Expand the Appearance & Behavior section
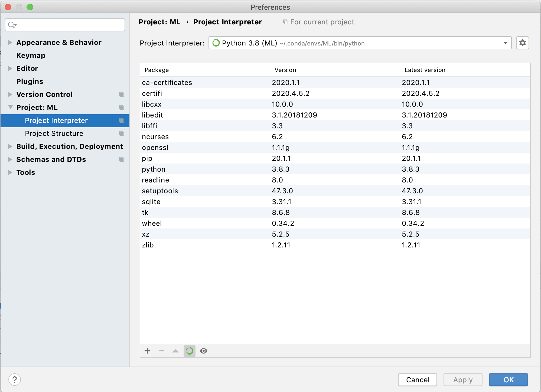The image size is (541, 392). [x=10, y=43]
